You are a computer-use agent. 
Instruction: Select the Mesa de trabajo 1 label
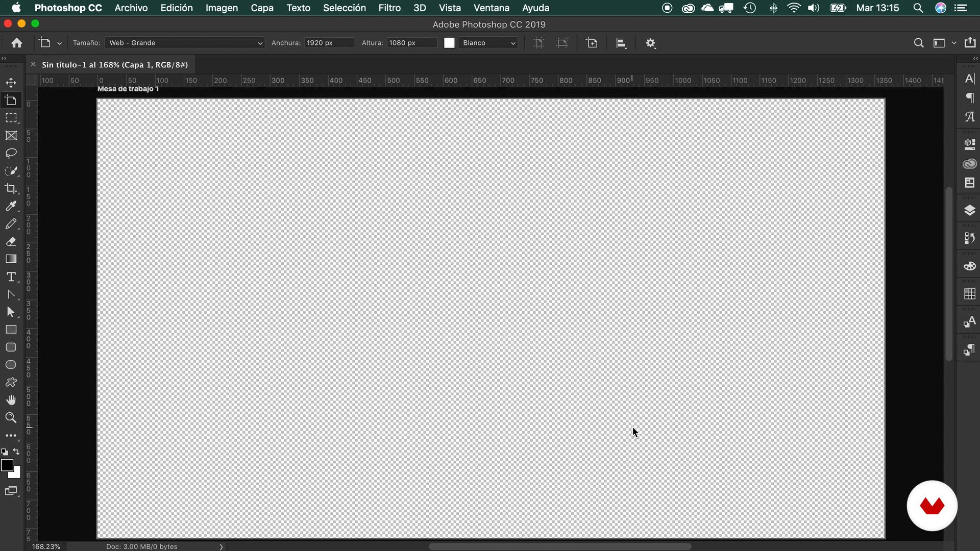pyautogui.click(x=128, y=89)
